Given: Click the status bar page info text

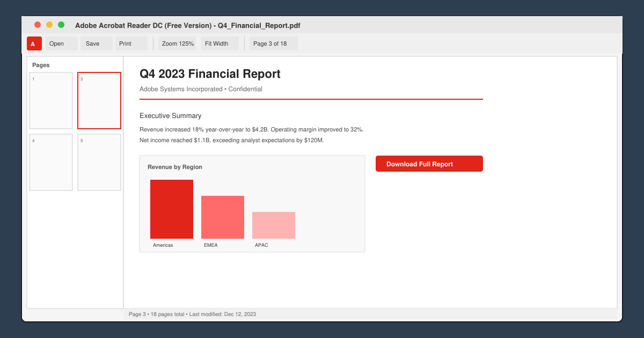Looking at the screenshot, I should [x=192, y=314].
